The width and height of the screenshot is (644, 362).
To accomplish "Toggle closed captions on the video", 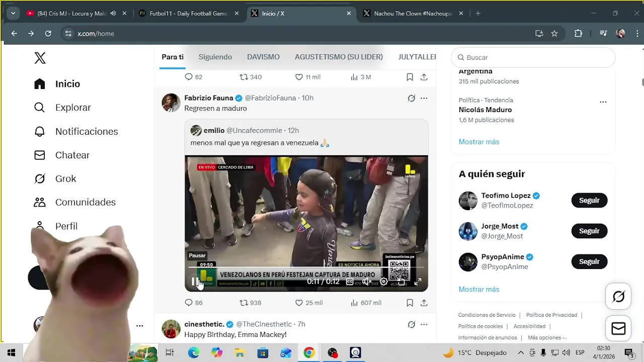I will 350,282.
